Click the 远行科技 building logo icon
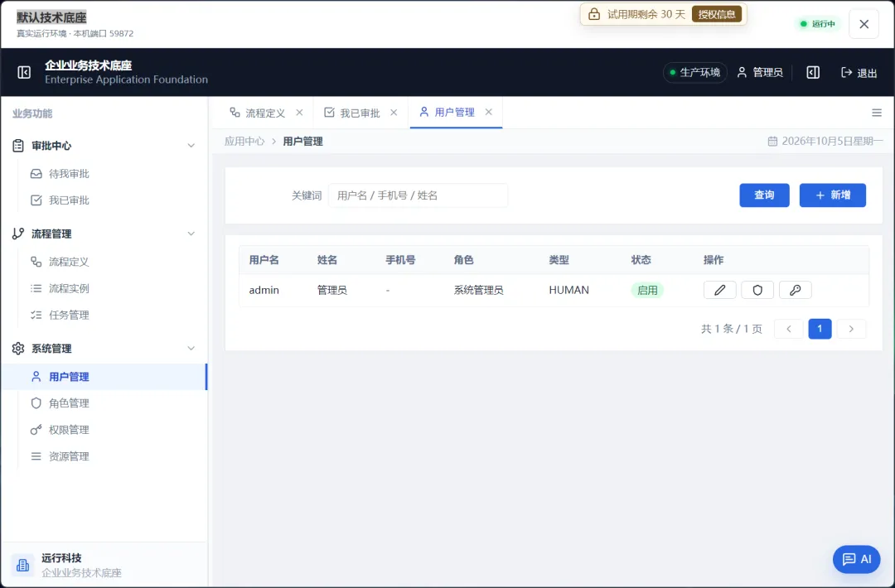Image resolution: width=895 pixels, height=588 pixels. click(23, 565)
